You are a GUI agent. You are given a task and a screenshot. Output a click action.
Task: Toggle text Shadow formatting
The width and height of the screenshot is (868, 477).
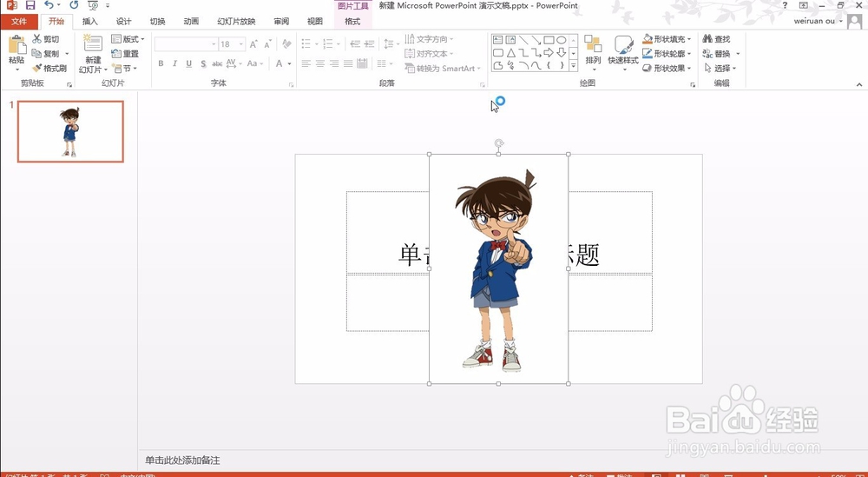pos(203,63)
